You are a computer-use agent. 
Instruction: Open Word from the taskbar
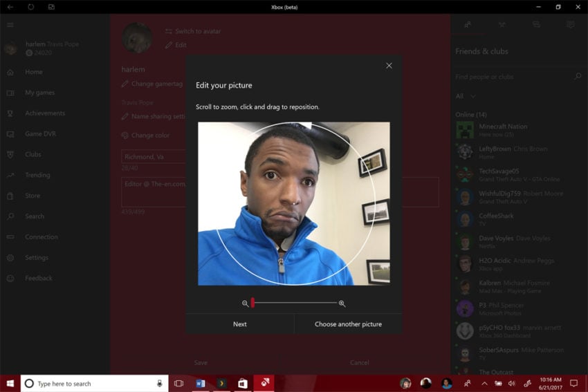click(200, 384)
